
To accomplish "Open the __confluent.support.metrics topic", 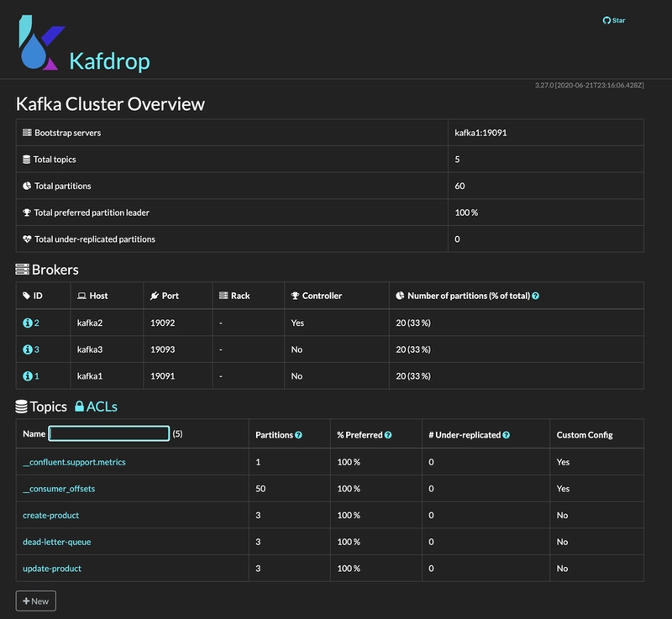I will [x=74, y=462].
